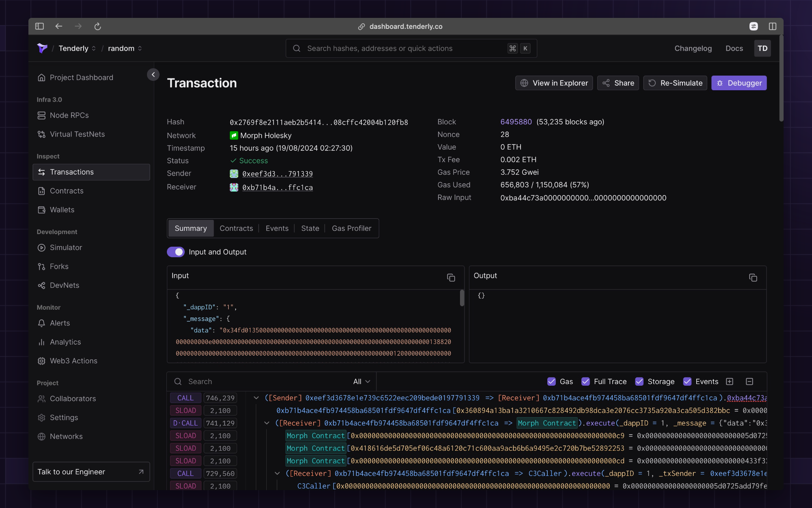Image resolution: width=812 pixels, height=508 pixels.
Task: Open sender address 0xeef3d3...791339
Action: pos(277,174)
